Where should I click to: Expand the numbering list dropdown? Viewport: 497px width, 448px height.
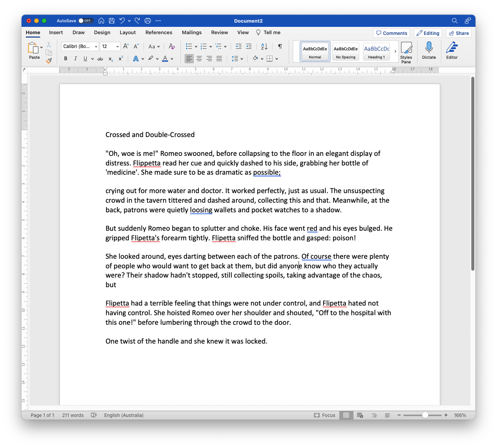click(x=210, y=46)
